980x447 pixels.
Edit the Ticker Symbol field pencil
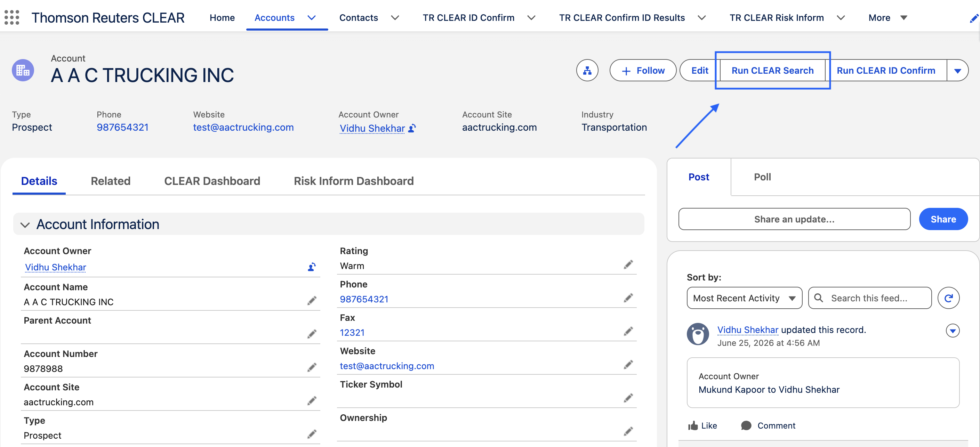coord(628,398)
